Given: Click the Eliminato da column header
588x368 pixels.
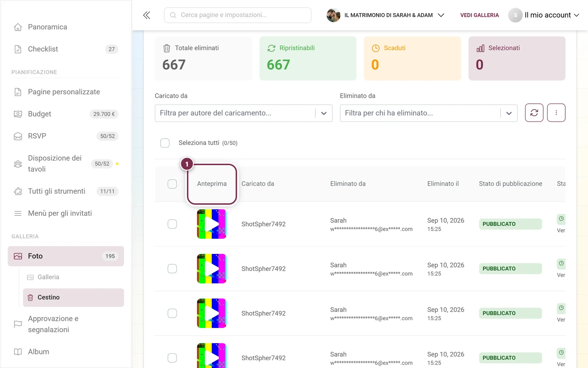Looking at the screenshot, I should click(x=348, y=184).
